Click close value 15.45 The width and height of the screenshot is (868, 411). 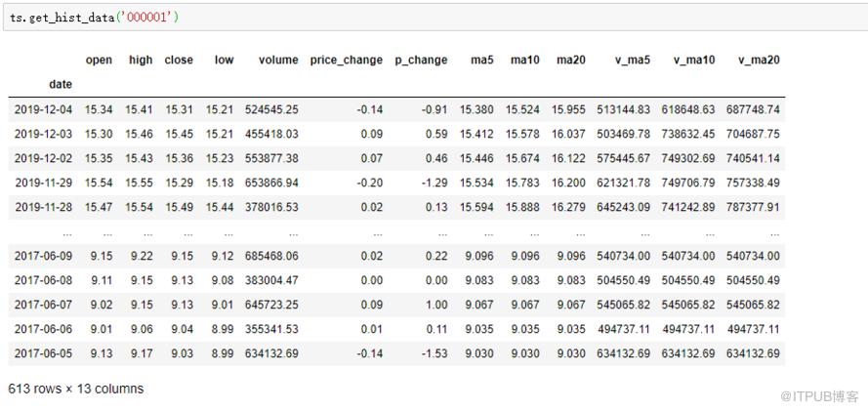pyautogui.click(x=180, y=134)
